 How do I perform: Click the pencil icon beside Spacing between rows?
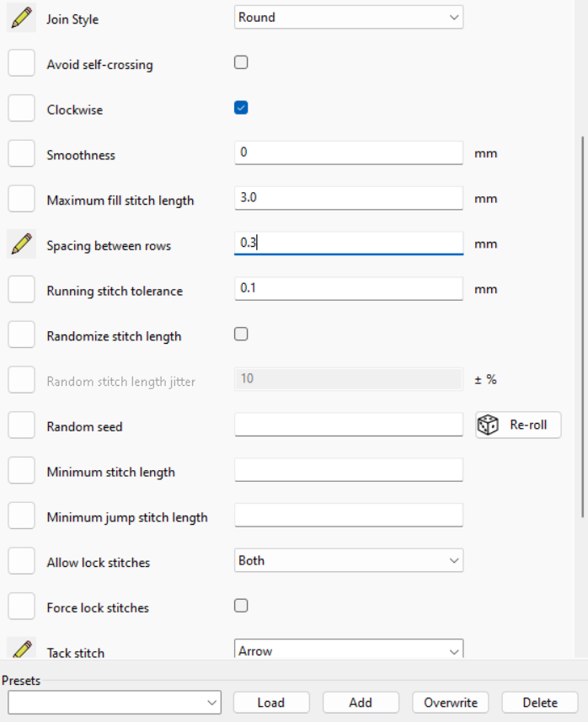pos(21,244)
